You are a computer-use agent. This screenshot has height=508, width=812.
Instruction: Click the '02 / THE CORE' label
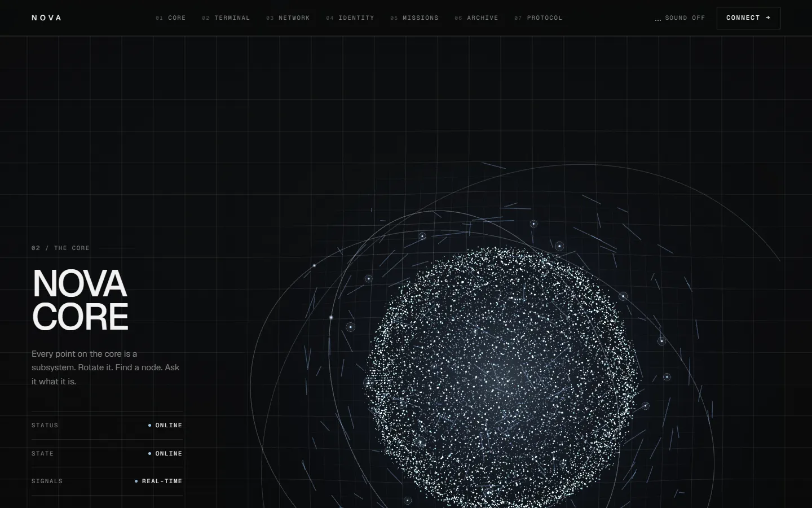(x=61, y=248)
